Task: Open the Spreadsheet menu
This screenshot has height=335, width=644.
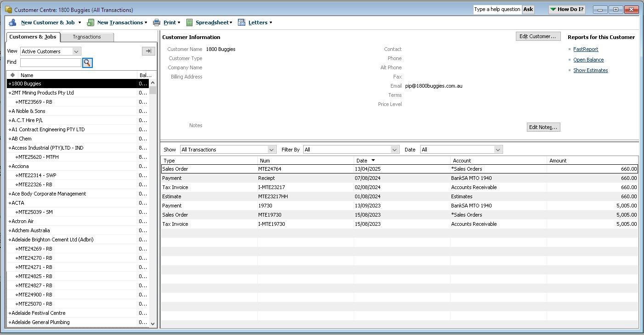Action: click(214, 22)
